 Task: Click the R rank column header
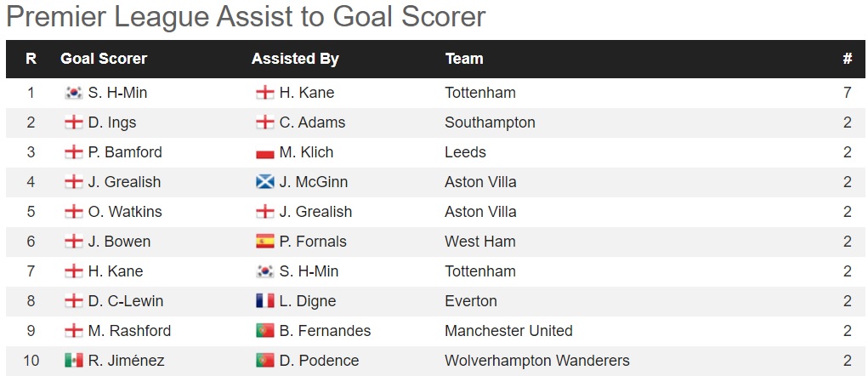[31, 59]
